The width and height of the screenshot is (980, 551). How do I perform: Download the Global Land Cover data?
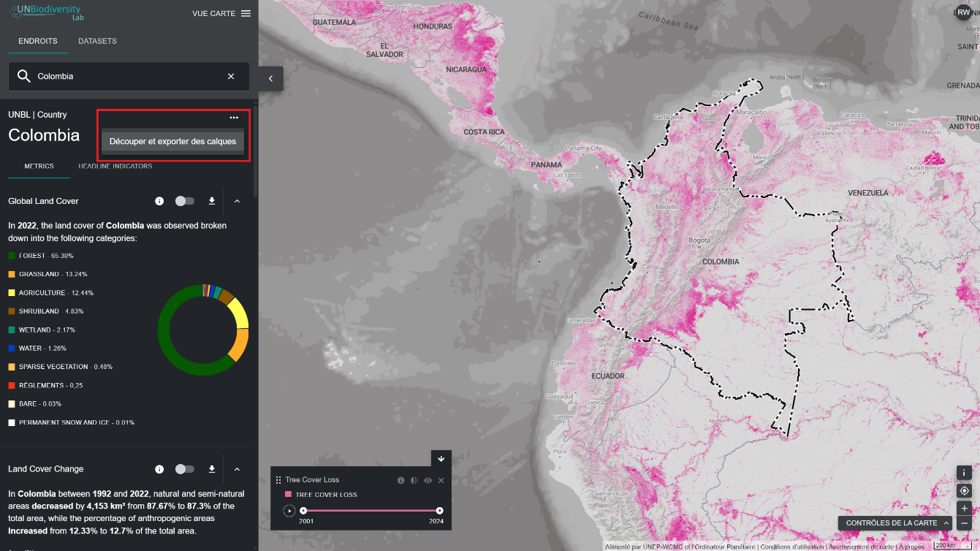[212, 201]
